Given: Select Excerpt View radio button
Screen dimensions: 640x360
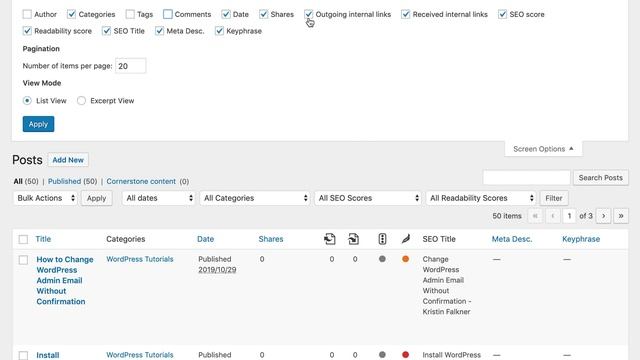Looking at the screenshot, I should (x=81, y=100).
